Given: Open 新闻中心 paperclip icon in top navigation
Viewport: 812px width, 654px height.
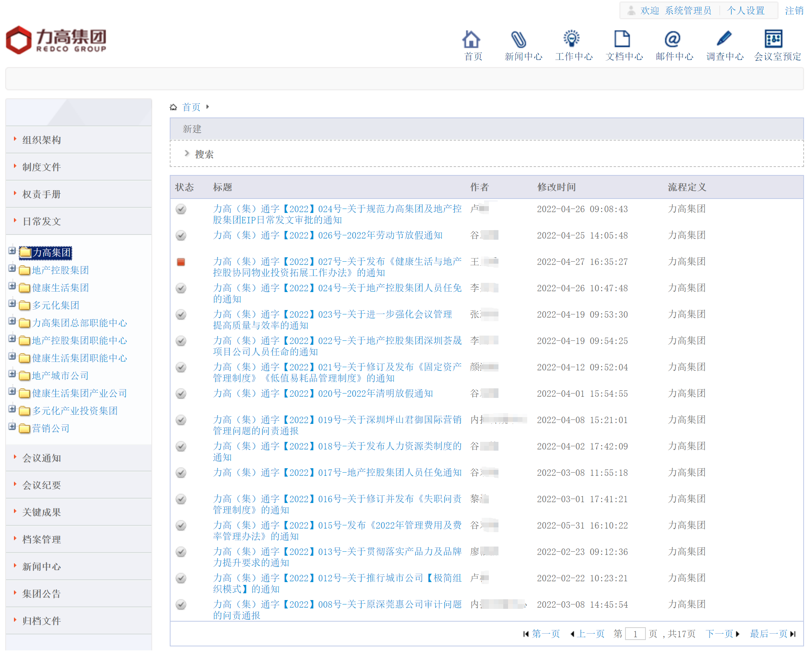Looking at the screenshot, I should click(x=519, y=39).
